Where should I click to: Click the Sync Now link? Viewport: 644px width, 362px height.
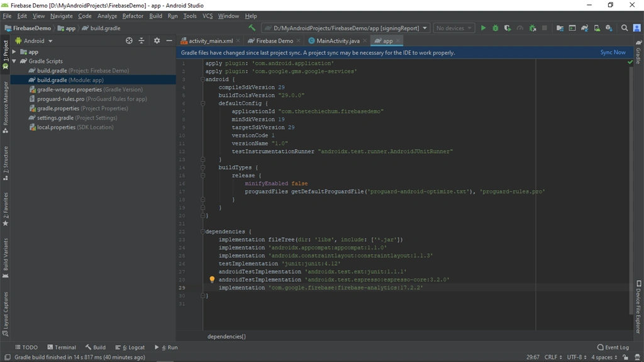coord(613,53)
